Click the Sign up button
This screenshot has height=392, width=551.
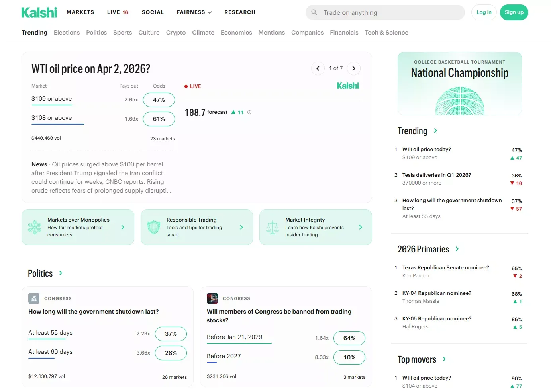514,12
